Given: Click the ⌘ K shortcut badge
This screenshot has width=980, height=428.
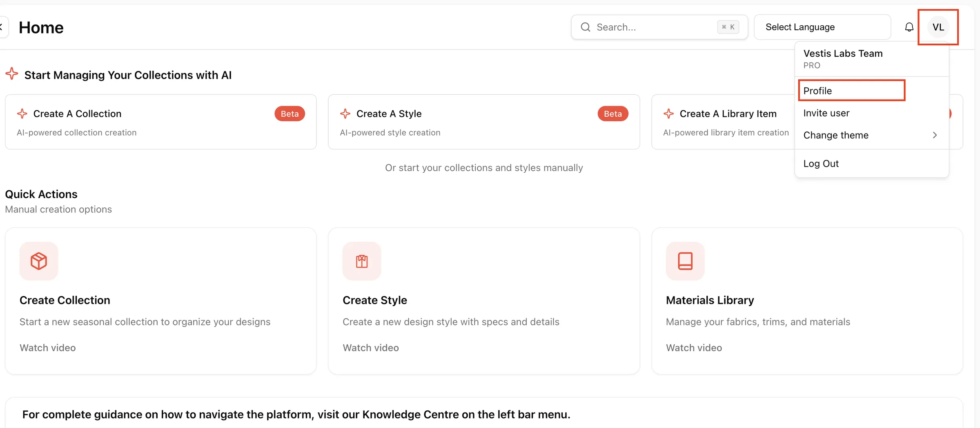Looking at the screenshot, I should [x=728, y=27].
